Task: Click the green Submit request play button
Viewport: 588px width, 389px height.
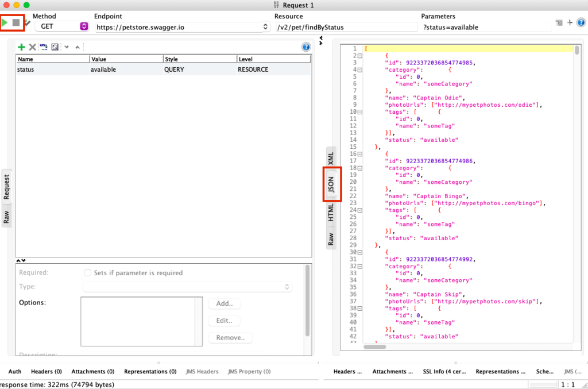Action: click(x=5, y=22)
